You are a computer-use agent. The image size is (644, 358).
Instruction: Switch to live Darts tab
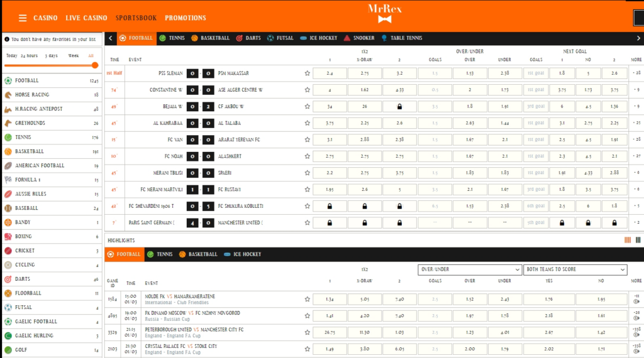248,38
